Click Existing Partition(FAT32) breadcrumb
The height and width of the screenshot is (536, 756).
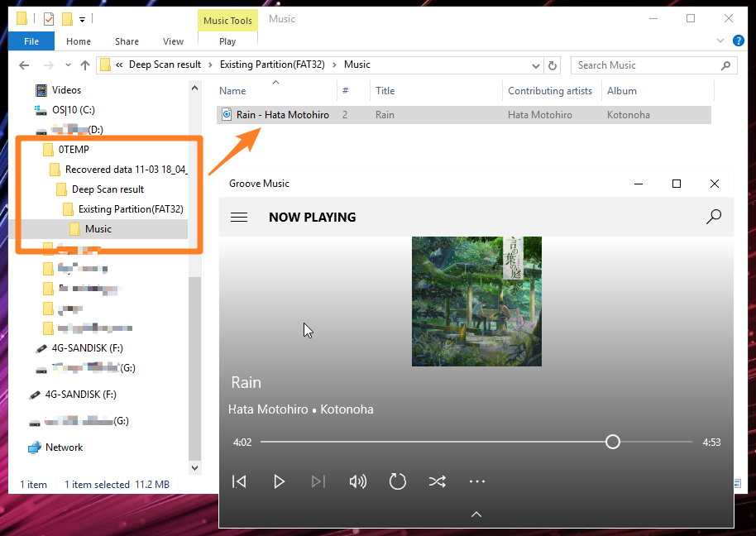(272, 65)
